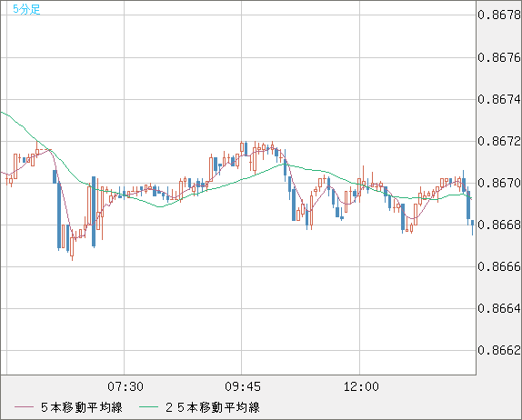Screen dimensions: 522x420
Task: Click the 0.8674 price axis label
Action: 498,99
